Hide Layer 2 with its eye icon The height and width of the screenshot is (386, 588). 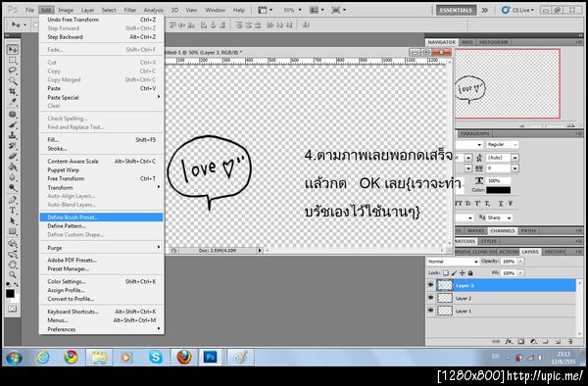pos(430,298)
